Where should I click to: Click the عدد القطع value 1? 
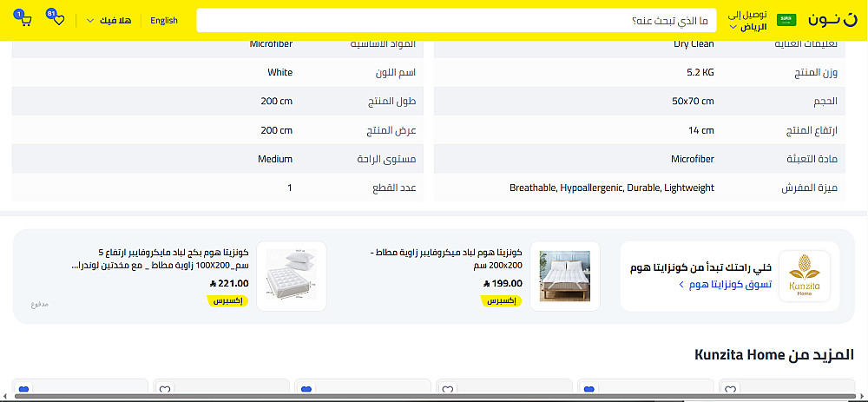[x=290, y=188]
